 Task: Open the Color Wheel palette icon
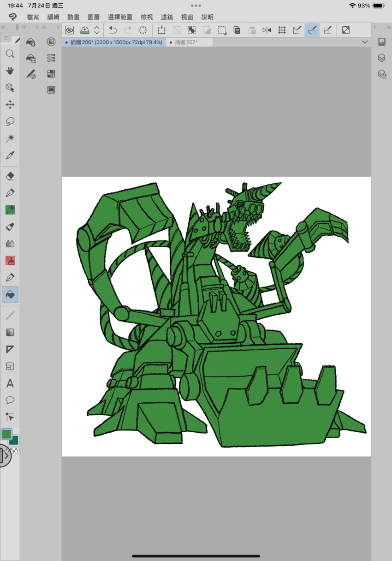(x=51, y=42)
